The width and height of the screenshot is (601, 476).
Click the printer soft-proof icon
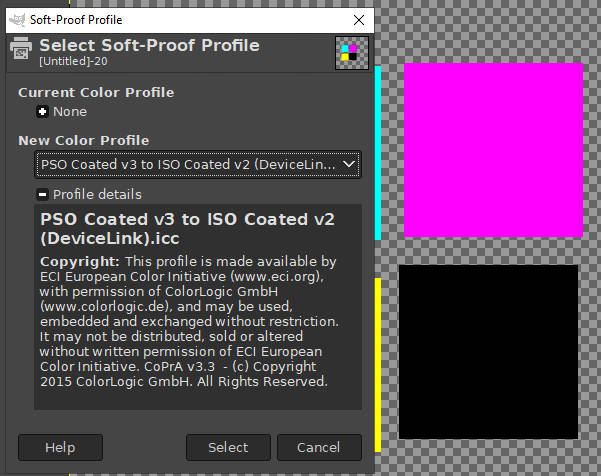coord(21,49)
